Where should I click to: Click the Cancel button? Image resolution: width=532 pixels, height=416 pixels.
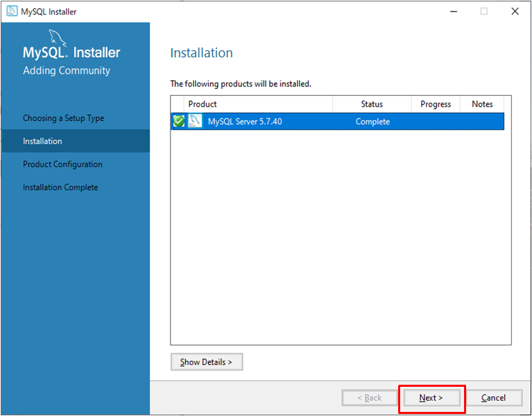494,398
